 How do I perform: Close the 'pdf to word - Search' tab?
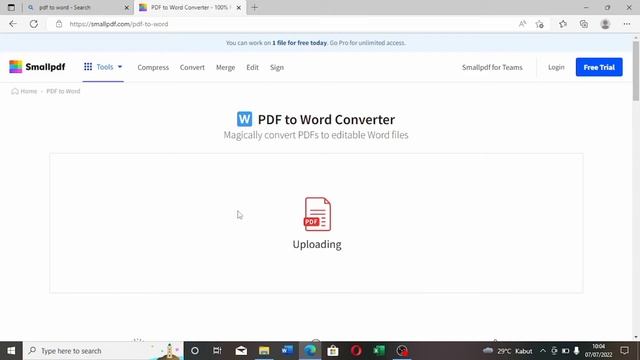pos(127,7)
